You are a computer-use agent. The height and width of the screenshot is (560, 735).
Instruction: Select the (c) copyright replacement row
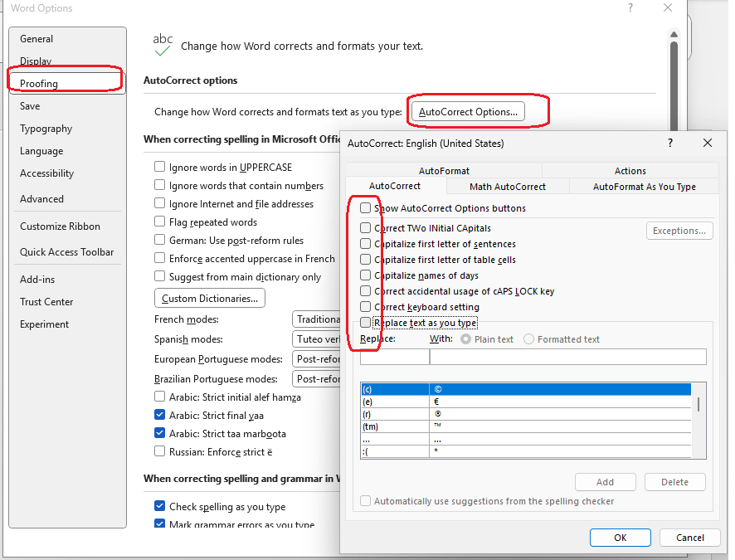(x=525, y=389)
